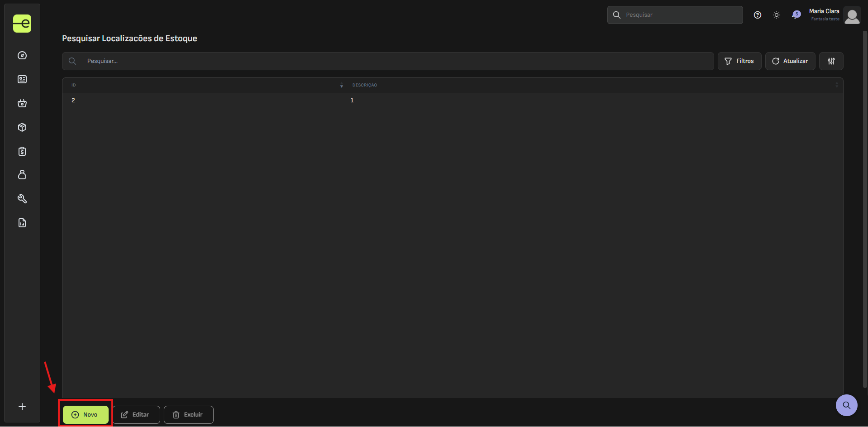
Task: Open the money bag icon in sidebar
Action: point(22,175)
